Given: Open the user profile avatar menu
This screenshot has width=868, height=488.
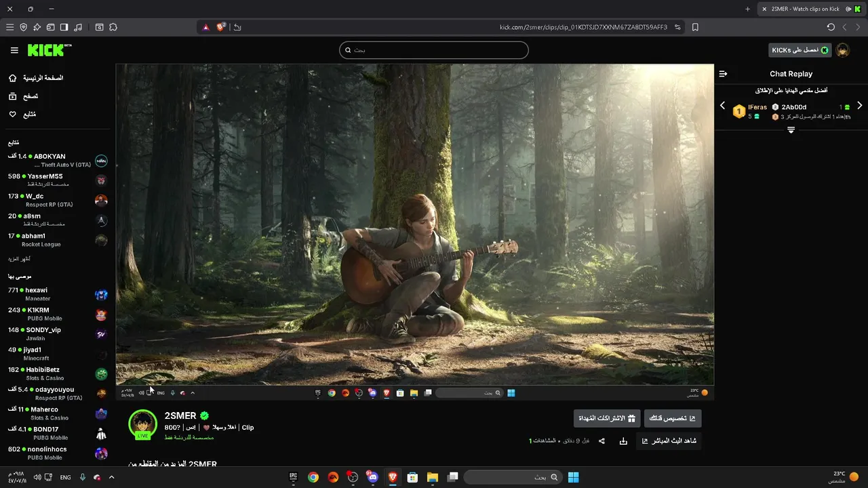Looking at the screenshot, I should point(843,50).
